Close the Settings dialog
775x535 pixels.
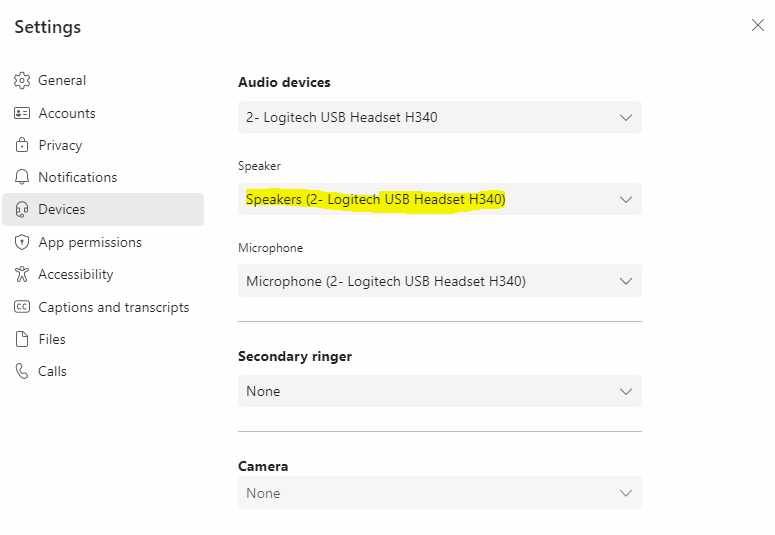[x=758, y=25]
